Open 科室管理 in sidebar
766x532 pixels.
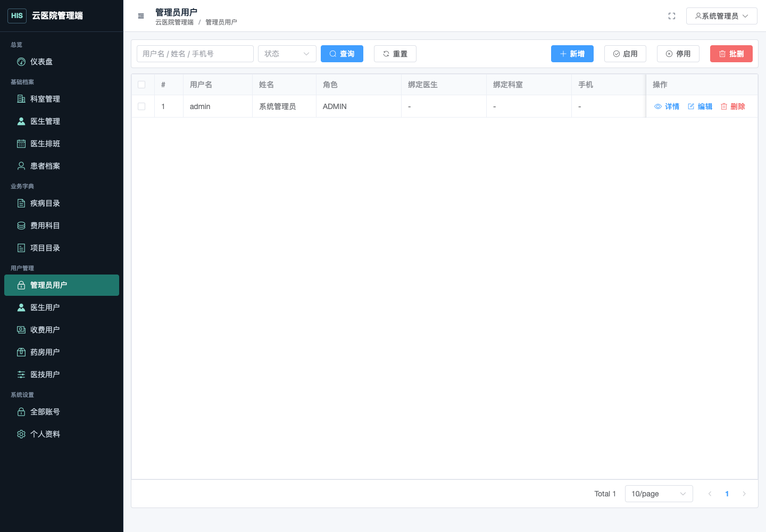62,99
